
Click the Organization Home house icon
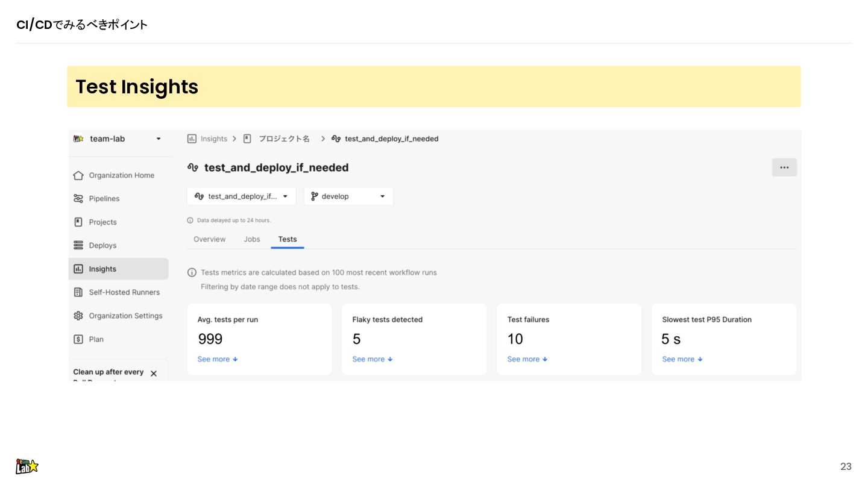tap(78, 175)
